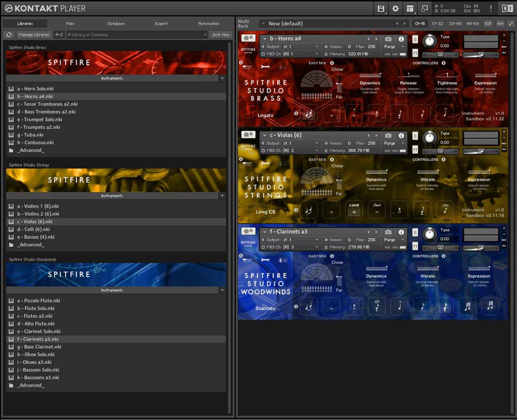Open the options gear icon
Viewport: 517px width, 420px height.
pos(396,9)
